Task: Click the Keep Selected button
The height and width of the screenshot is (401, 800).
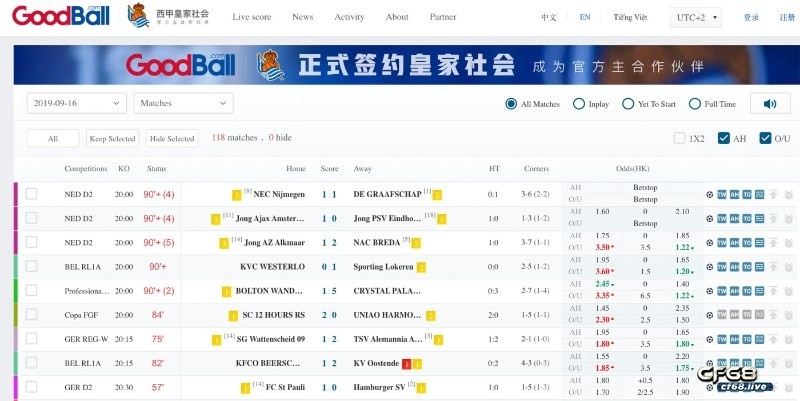Action: pyautogui.click(x=112, y=138)
